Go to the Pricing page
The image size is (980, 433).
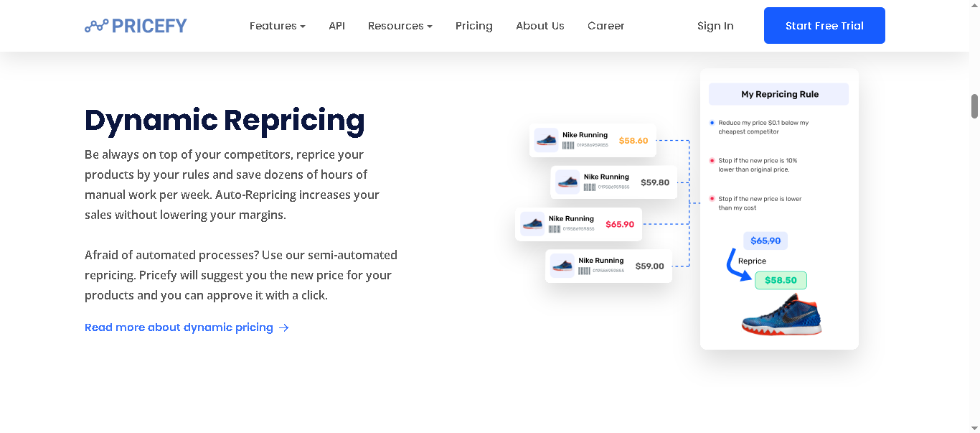(x=473, y=26)
